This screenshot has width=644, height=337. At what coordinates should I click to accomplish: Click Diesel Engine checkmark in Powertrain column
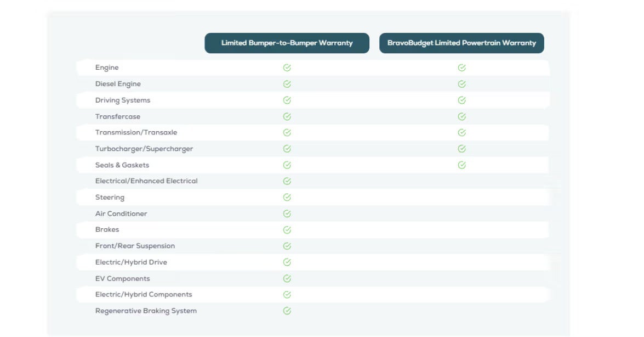point(461,84)
